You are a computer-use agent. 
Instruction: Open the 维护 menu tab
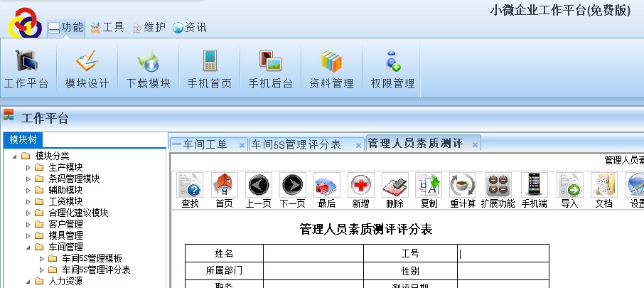click(149, 28)
